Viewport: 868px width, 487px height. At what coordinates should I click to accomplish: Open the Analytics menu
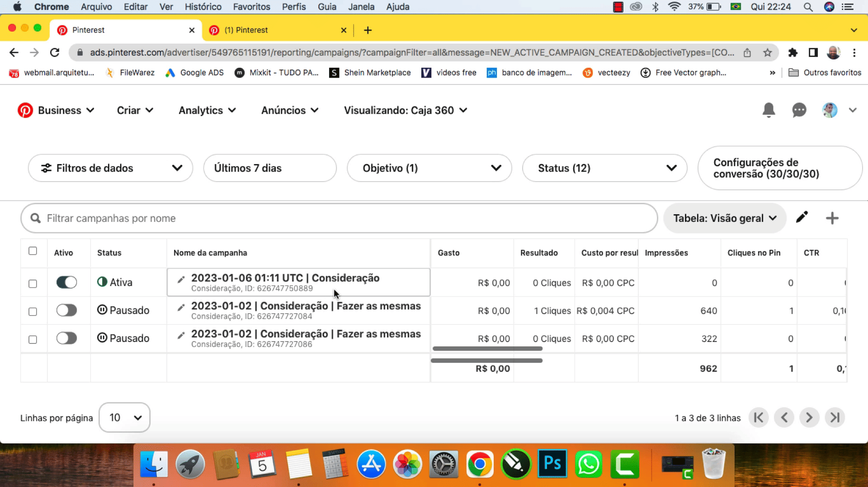[x=207, y=110]
